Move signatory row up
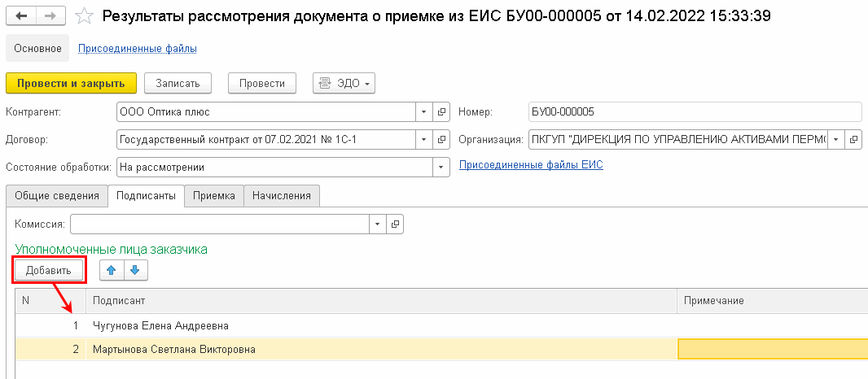Screen dimensions: 868x379 click(112, 270)
